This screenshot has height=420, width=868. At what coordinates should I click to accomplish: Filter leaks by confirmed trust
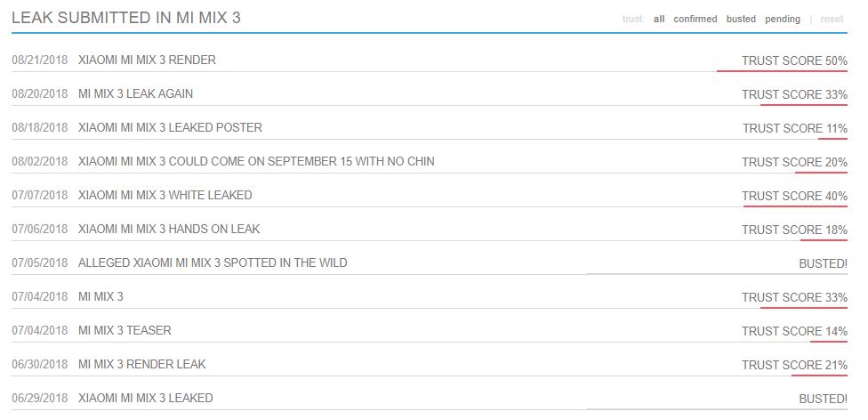(695, 19)
